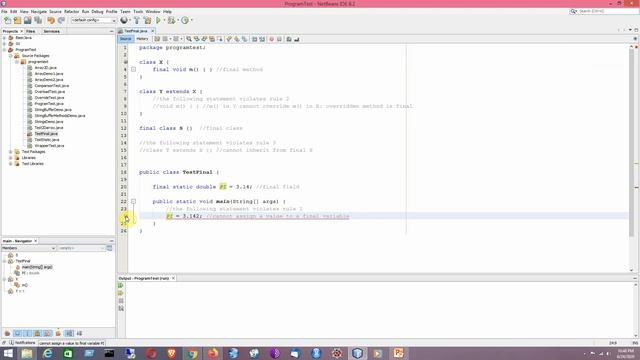Open StringBufferDemo.java in project tree
This screenshot has height=360, width=640.
[x=53, y=110]
